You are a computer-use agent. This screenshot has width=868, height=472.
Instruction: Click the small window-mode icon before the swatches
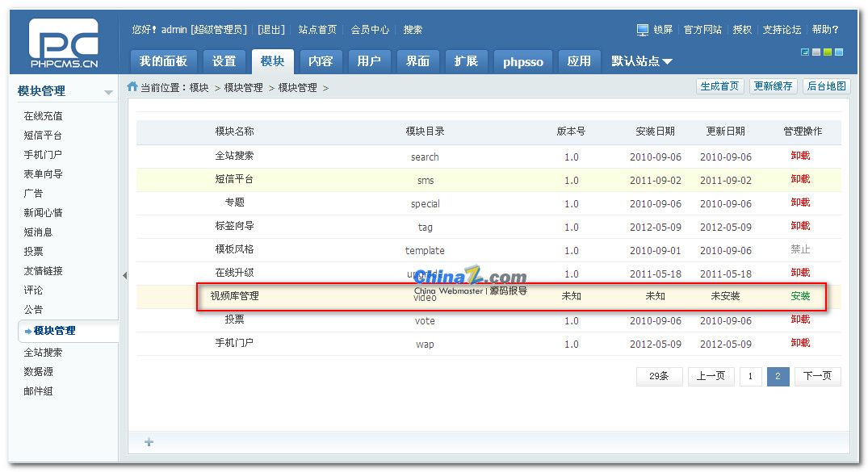[x=805, y=52]
